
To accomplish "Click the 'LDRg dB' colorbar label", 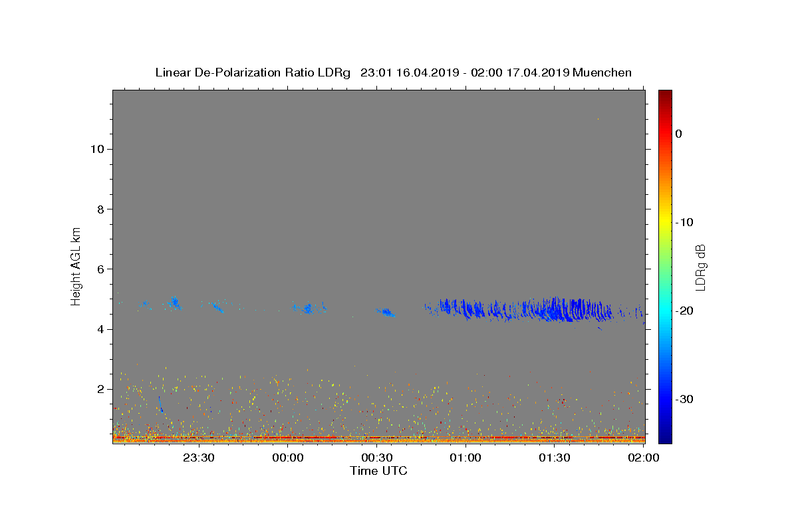I will [x=700, y=267].
